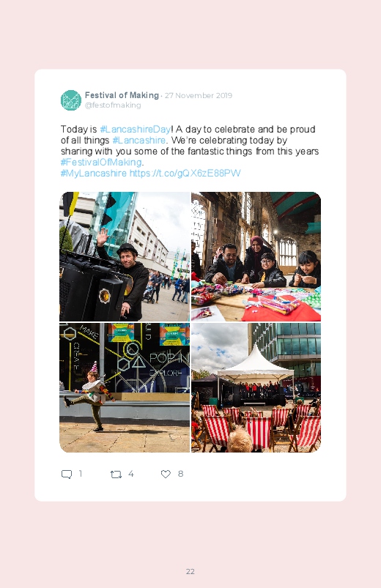This screenshot has width=381, height=588.
Task: Open the #LancashireDay hashtag
Action: (x=135, y=130)
